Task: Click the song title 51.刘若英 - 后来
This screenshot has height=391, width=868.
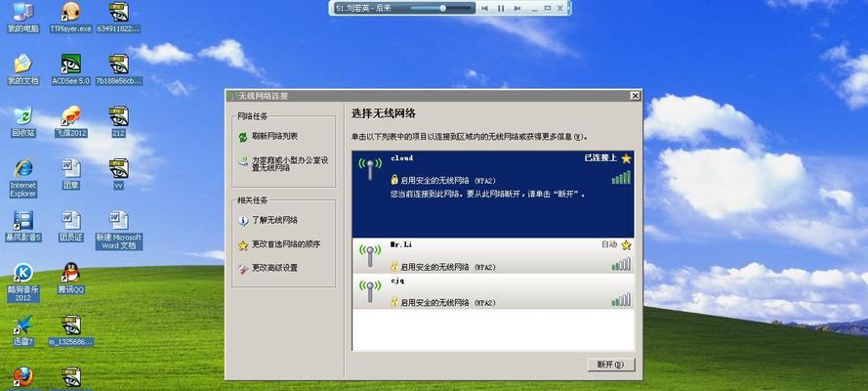Action: click(363, 8)
